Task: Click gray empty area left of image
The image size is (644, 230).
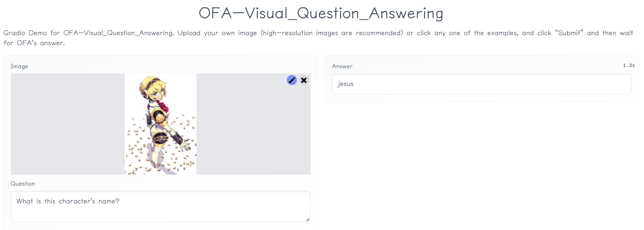Action: pyautogui.click(x=68, y=124)
